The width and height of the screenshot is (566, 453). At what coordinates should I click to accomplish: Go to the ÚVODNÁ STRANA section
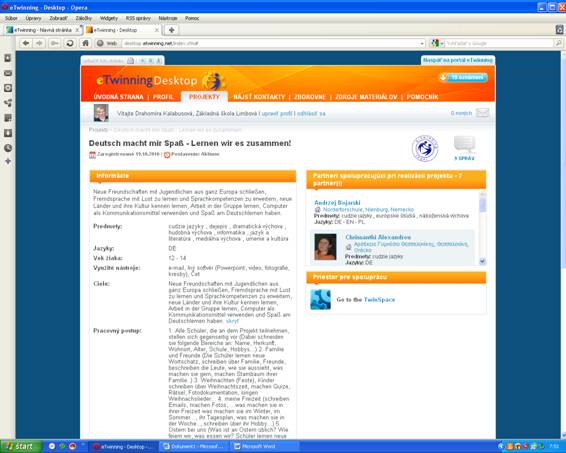tap(118, 97)
